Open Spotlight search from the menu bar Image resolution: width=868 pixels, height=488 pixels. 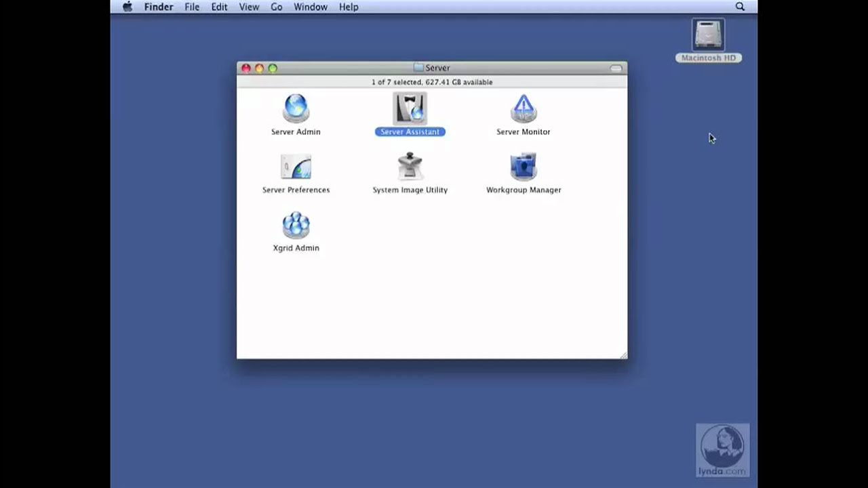point(740,7)
